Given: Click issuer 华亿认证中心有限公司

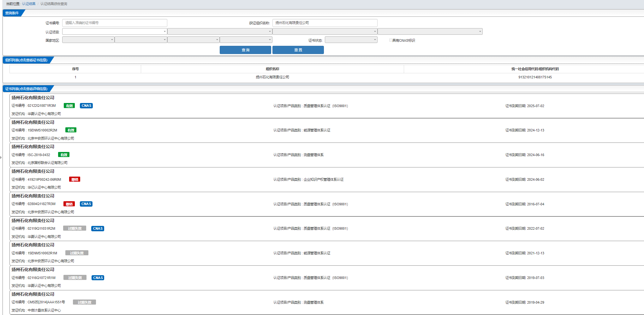Looking at the screenshot, I should point(44,187).
